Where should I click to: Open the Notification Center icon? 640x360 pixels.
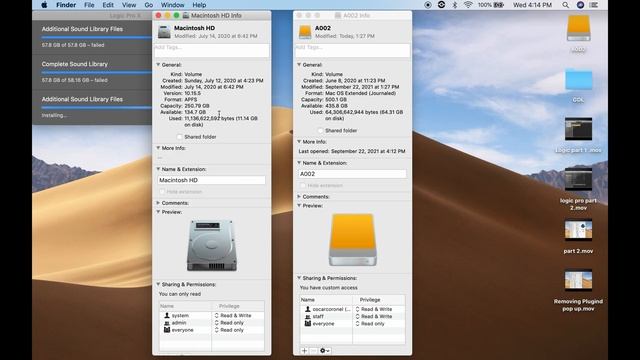pyautogui.click(x=594, y=5)
